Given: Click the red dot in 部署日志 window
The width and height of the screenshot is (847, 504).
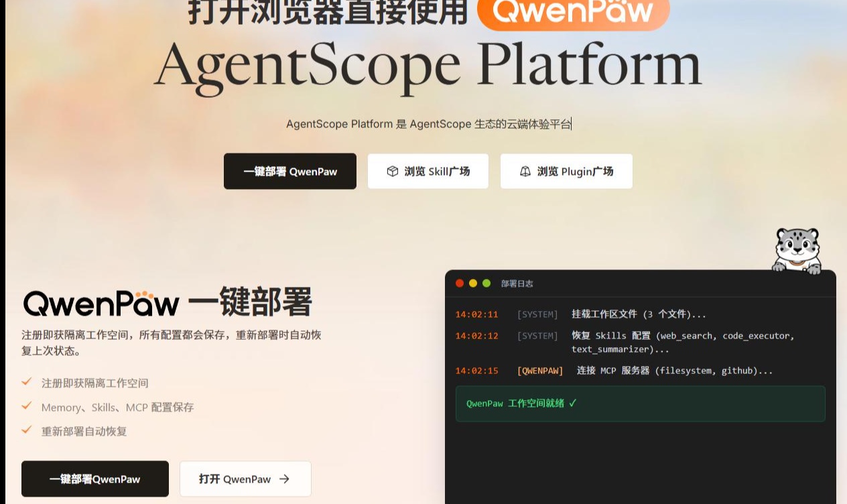Looking at the screenshot, I should (x=460, y=283).
